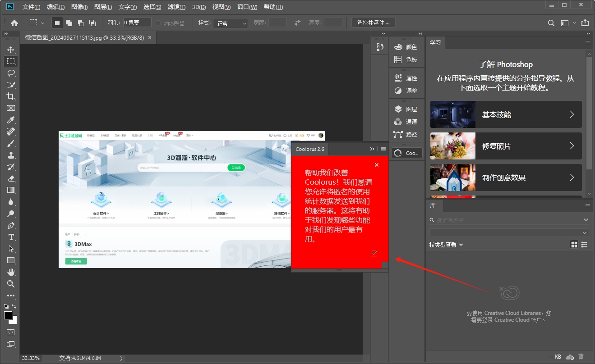Open the Edit Toolbar three-dots menu
The width and height of the screenshot is (595, 364).
(x=11, y=296)
